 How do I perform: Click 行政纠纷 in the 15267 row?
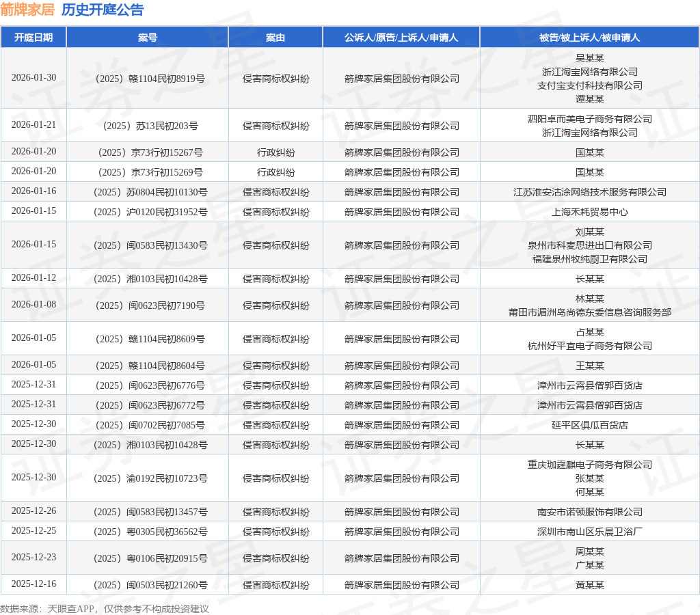(x=275, y=152)
